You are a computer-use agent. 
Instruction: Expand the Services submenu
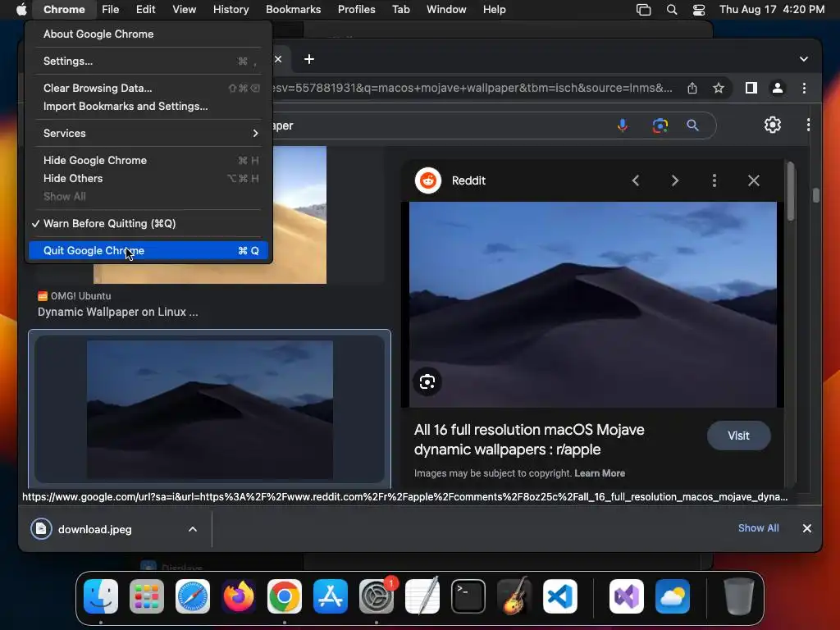(x=148, y=133)
